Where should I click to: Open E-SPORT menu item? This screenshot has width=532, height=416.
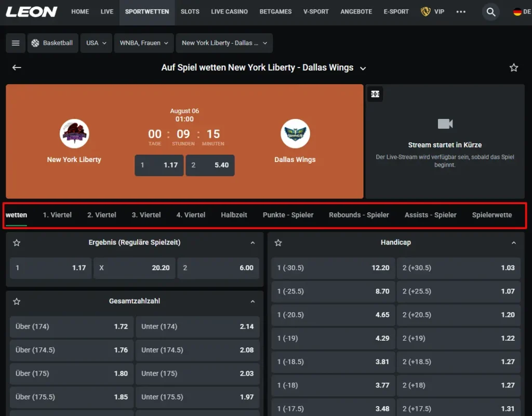tap(396, 12)
